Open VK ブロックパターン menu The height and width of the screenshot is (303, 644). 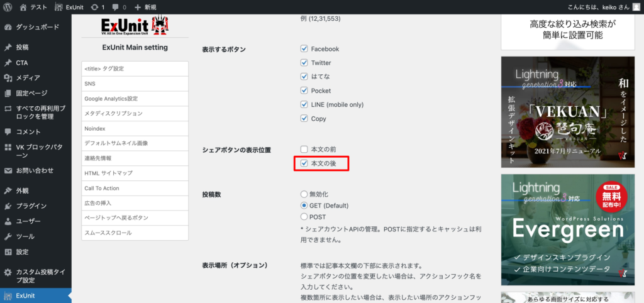click(36, 151)
